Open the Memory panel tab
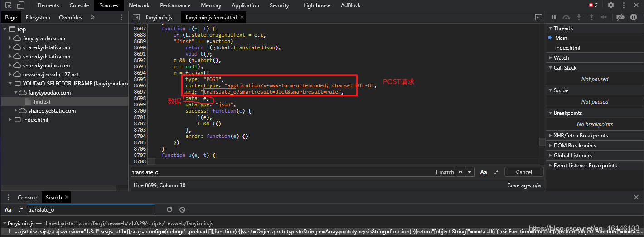644x237 pixels. 211,5
